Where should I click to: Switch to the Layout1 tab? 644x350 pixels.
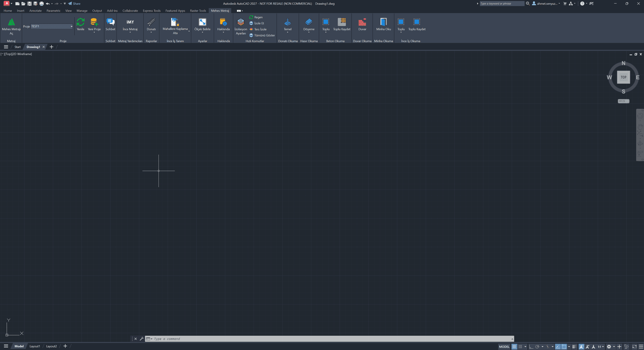pos(35,346)
